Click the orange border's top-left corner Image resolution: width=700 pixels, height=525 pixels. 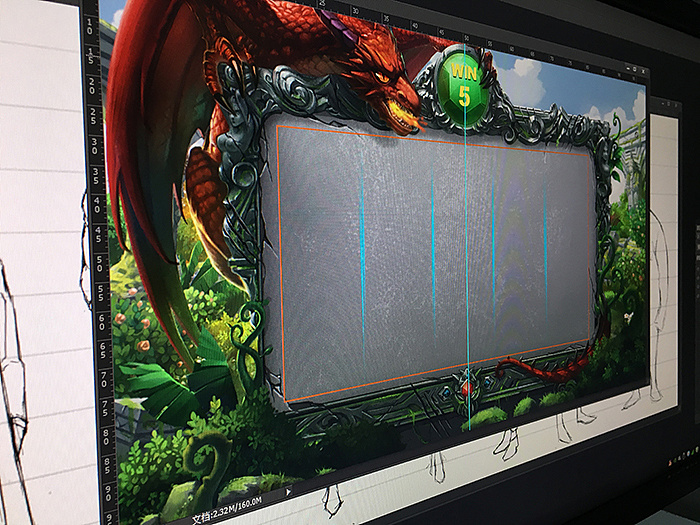point(278,127)
